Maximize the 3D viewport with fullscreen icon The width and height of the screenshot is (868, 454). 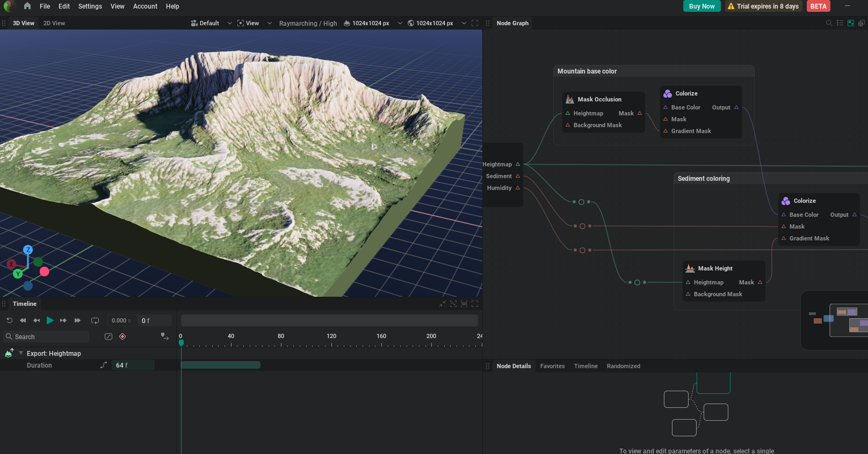click(475, 23)
